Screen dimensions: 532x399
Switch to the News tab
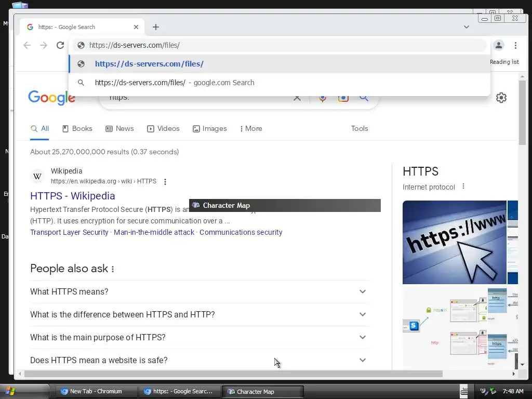coord(120,129)
